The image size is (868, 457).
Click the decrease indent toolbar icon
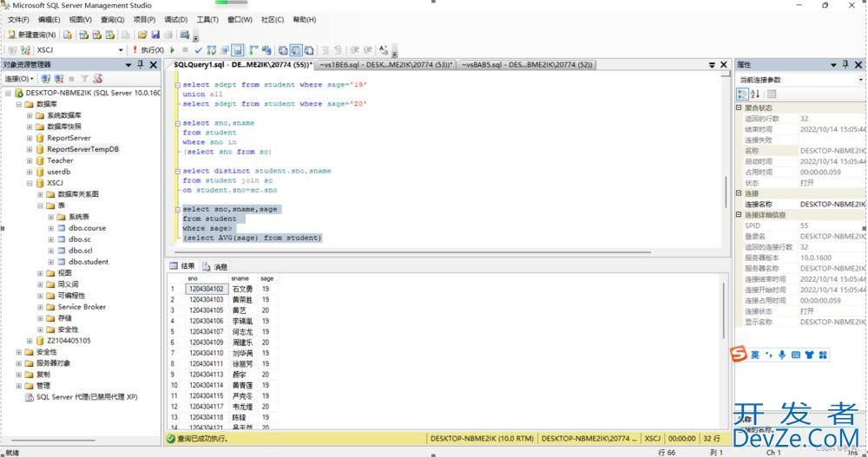point(355,49)
